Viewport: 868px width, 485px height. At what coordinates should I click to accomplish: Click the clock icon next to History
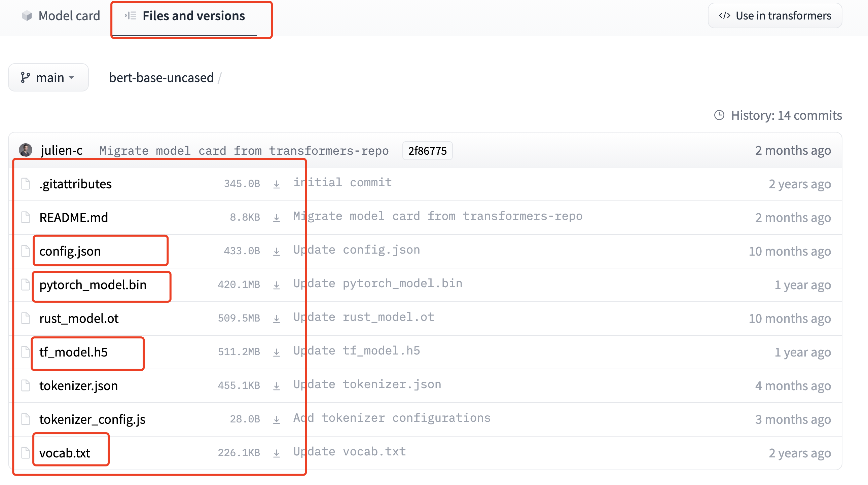[720, 115]
